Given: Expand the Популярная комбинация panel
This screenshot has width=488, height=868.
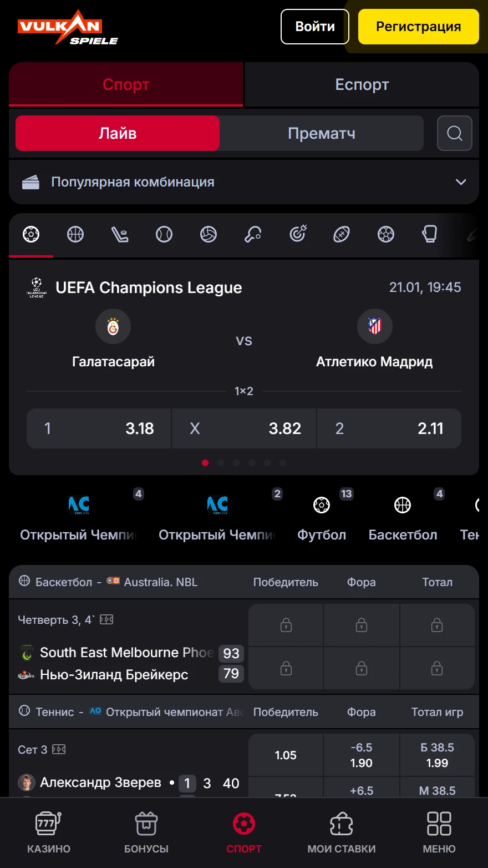Looking at the screenshot, I should (244, 182).
